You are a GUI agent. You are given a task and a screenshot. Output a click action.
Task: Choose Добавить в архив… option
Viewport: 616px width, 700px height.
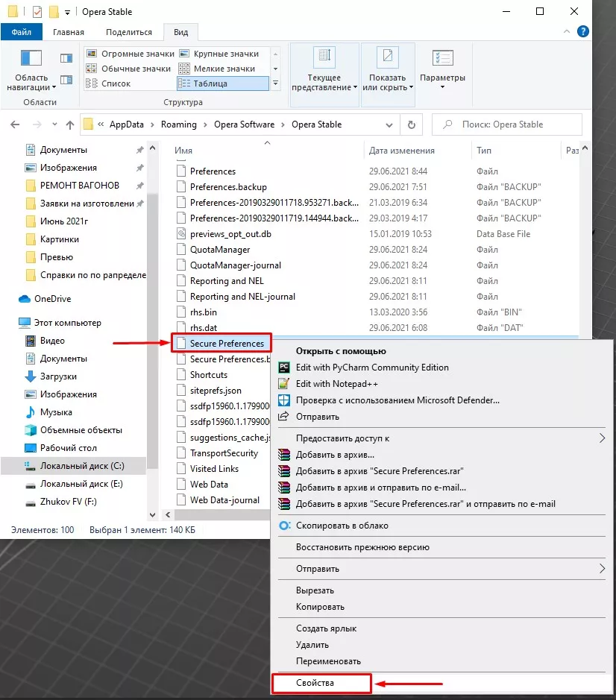coord(335,455)
